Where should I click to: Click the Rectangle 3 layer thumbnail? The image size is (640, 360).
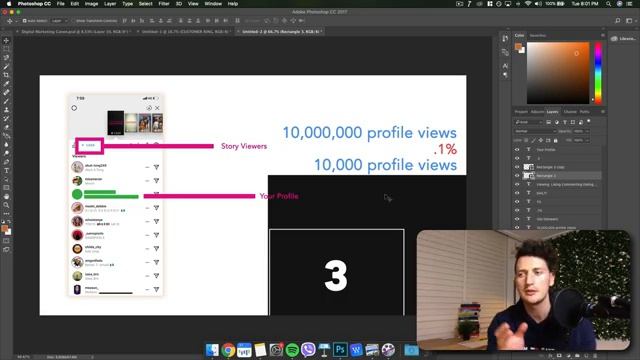click(x=529, y=176)
